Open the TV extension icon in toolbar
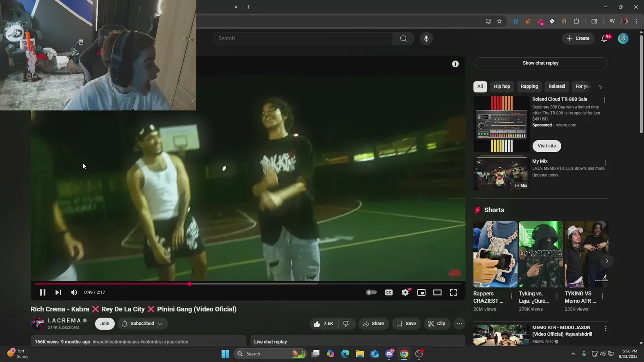 pos(516,21)
